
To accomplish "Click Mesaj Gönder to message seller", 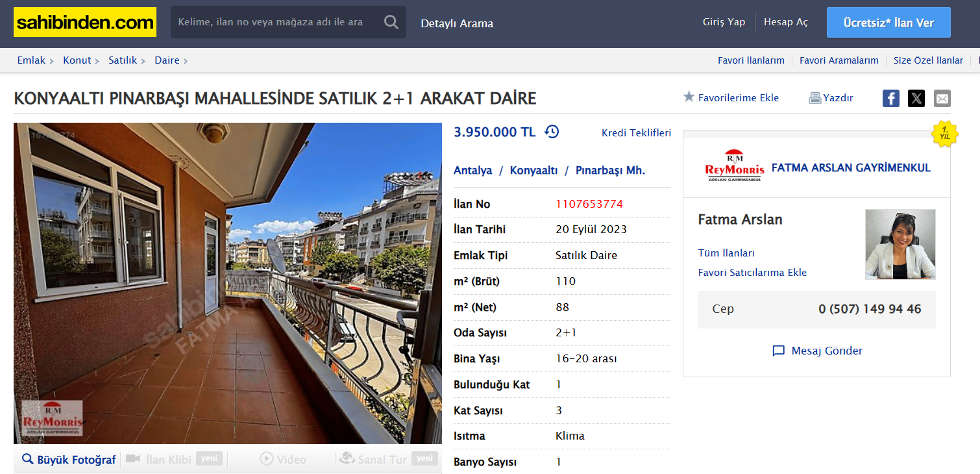I will pyautogui.click(x=827, y=351).
